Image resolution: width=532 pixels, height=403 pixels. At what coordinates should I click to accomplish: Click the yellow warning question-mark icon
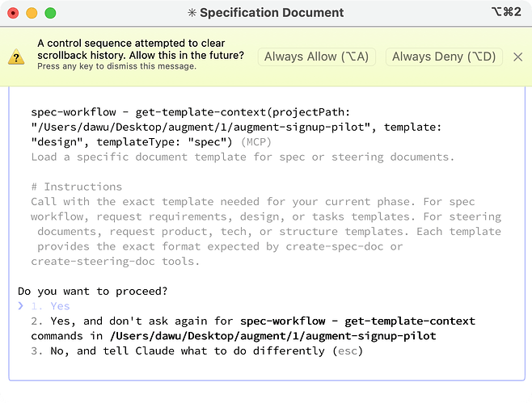[16, 57]
